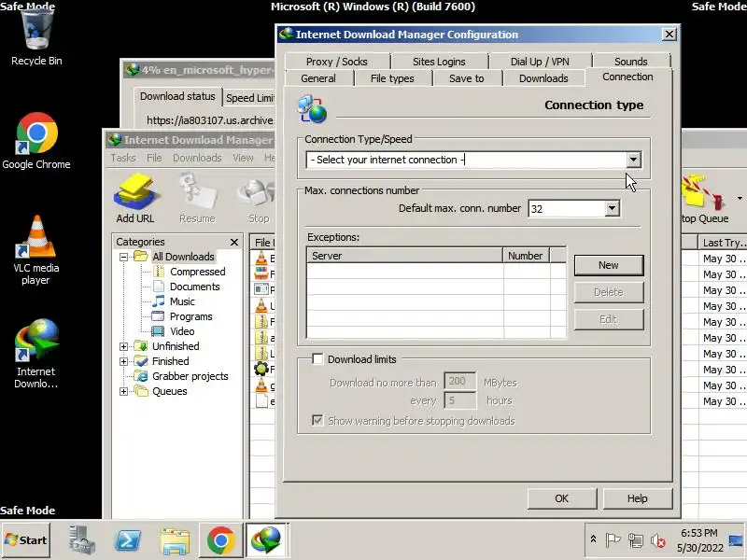Expand the Unfinished tree node
This screenshot has width=747, height=560.
pos(124,346)
